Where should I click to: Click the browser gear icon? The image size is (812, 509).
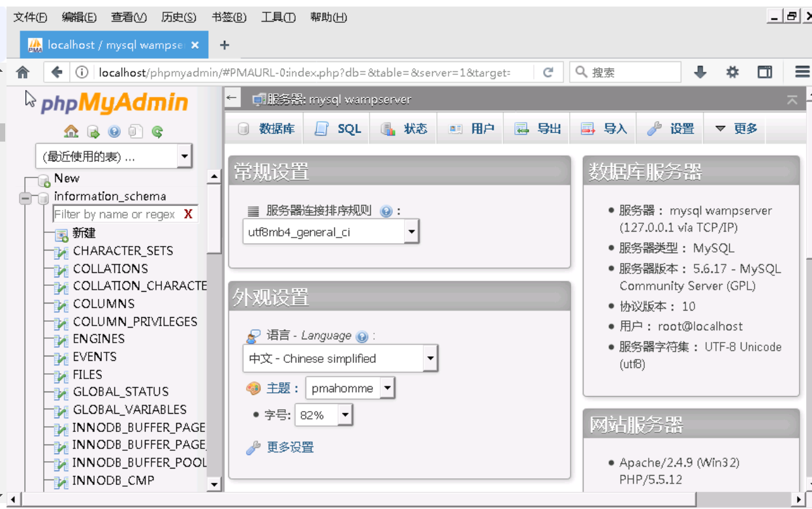click(x=732, y=72)
